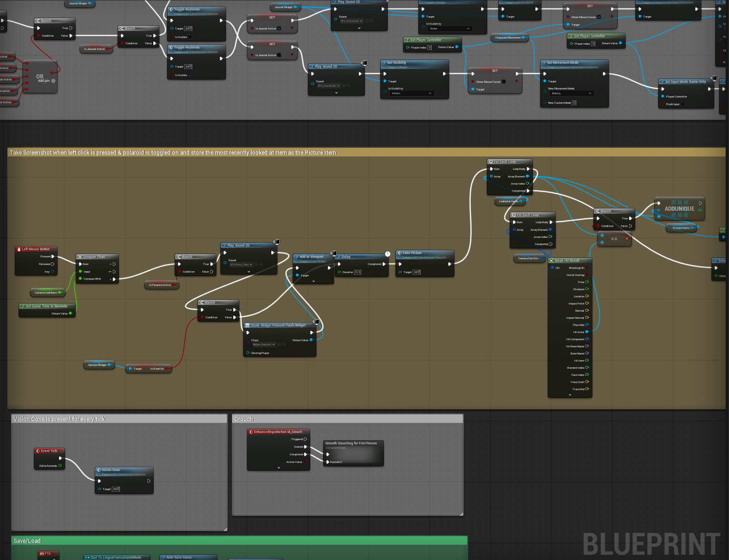Image resolution: width=729 pixels, height=560 pixels.
Task: Select the Save/Load comment header
Action: point(27,541)
